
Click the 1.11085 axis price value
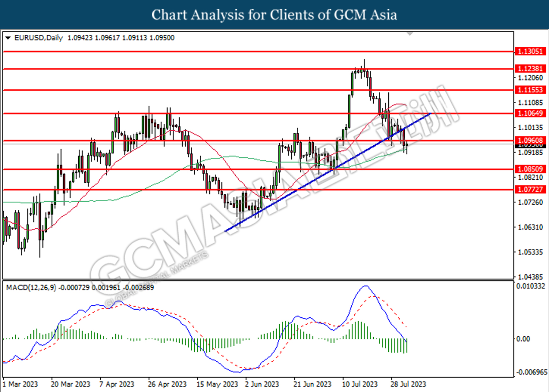pyautogui.click(x=530, y=102)
